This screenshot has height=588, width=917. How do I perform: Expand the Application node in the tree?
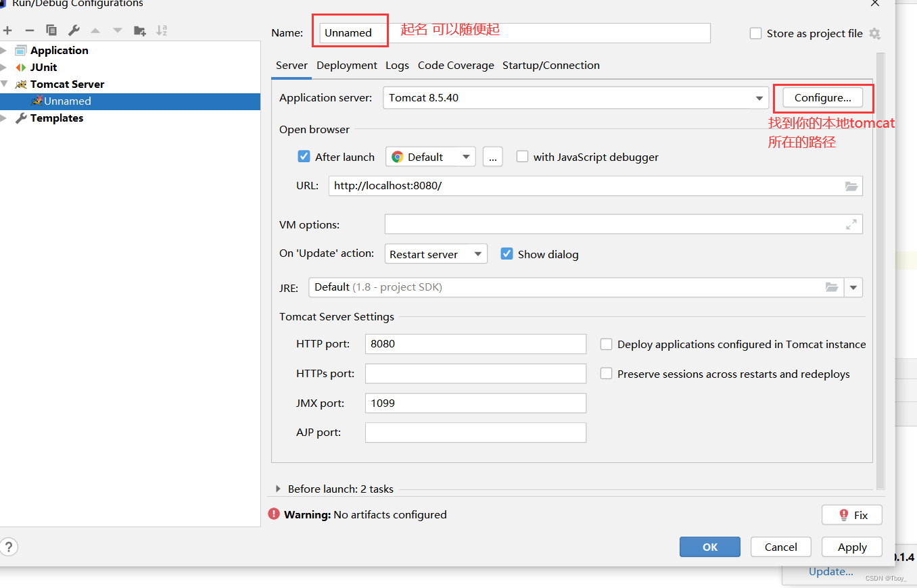(x=4, y=50)
